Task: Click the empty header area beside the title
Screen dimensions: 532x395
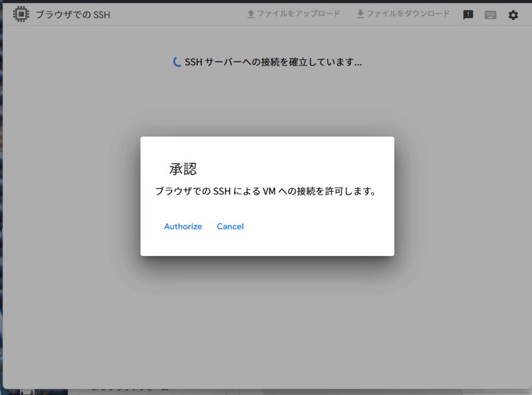Action: [175, 15]
